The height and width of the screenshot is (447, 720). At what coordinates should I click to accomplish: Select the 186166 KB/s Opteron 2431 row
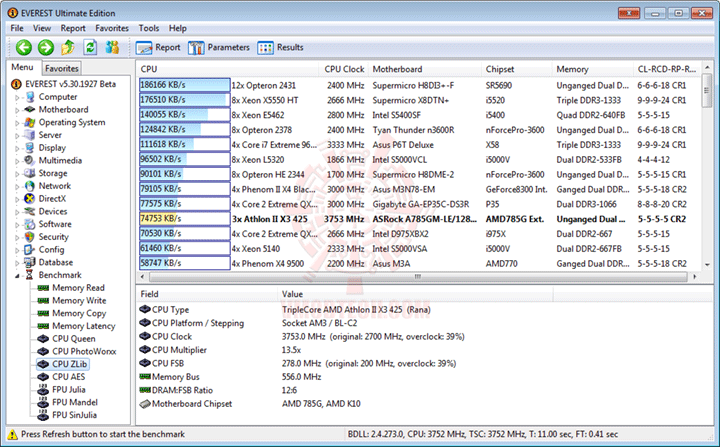pyautogui.click(x=418, y=85)
